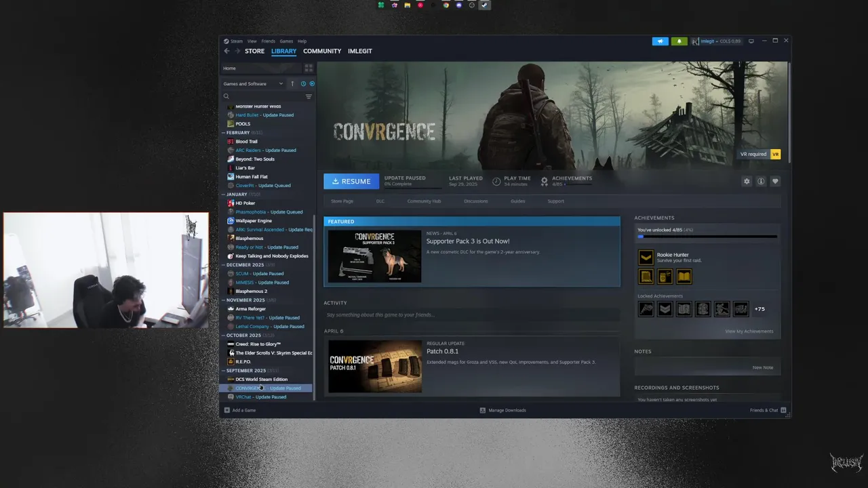Open game settings gear icon
This screenshot has width=868, height=488.
(747, 181)
